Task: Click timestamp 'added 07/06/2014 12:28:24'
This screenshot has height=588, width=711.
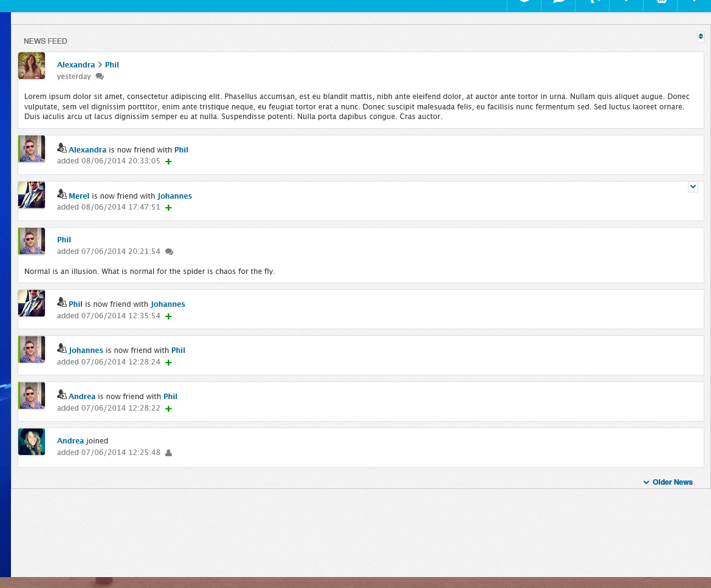Action: click(x=108, y=362)
